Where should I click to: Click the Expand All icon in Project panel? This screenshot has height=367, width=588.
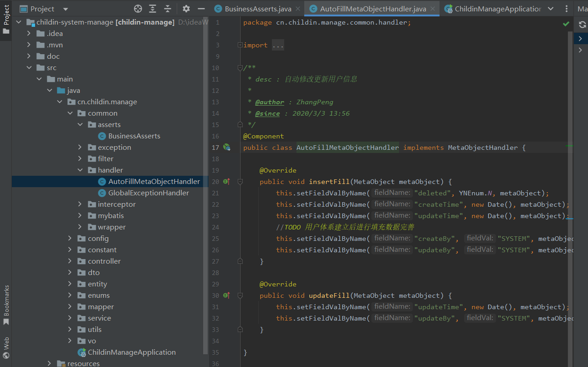153,9
